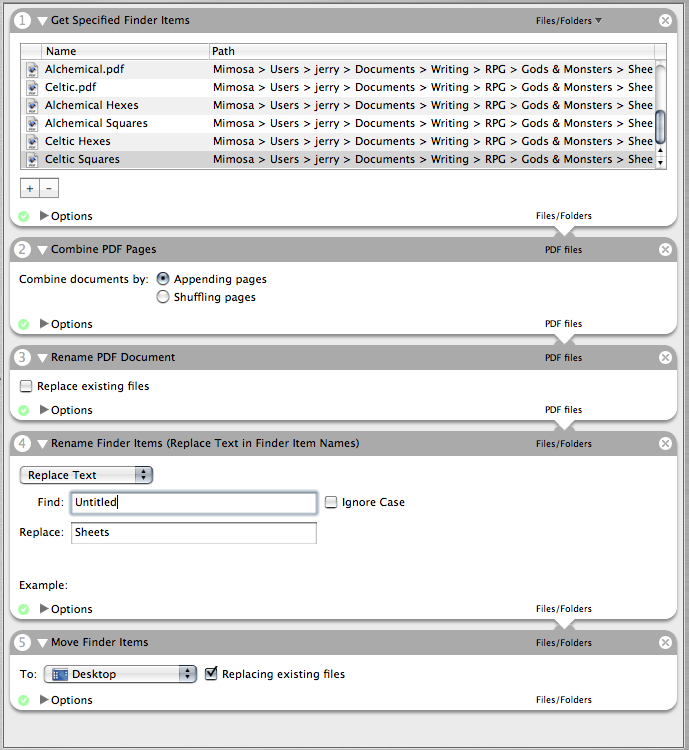Remove the Get Specified Finder Items action
This screenshot has width=689, height=750.
[x=666, y=20]
